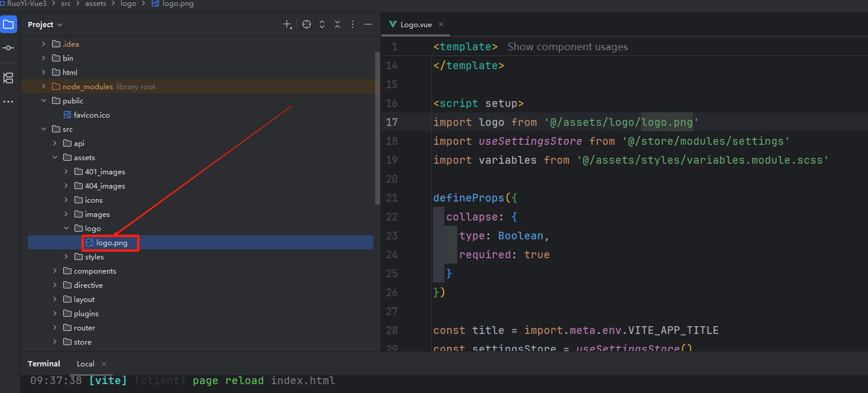Expand the 401_images folder
This screenshot has width=868, height=393.
pos(66,172)
